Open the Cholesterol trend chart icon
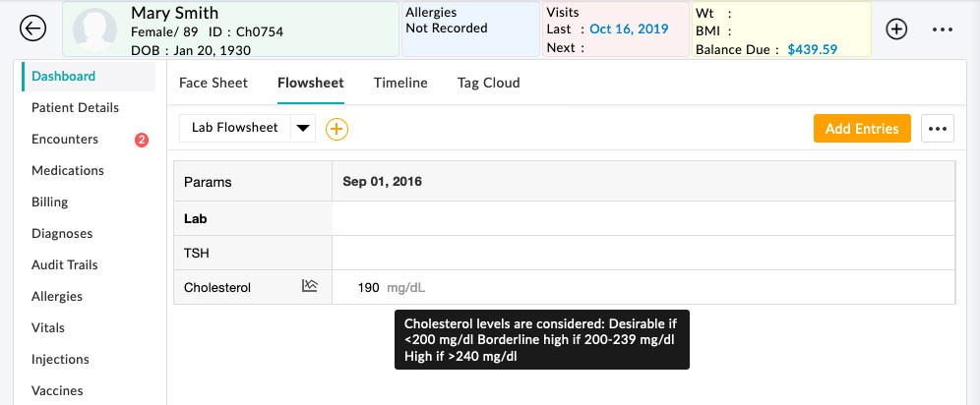Image resolution: width=980 pixels, height=405 pixels. 310,286
